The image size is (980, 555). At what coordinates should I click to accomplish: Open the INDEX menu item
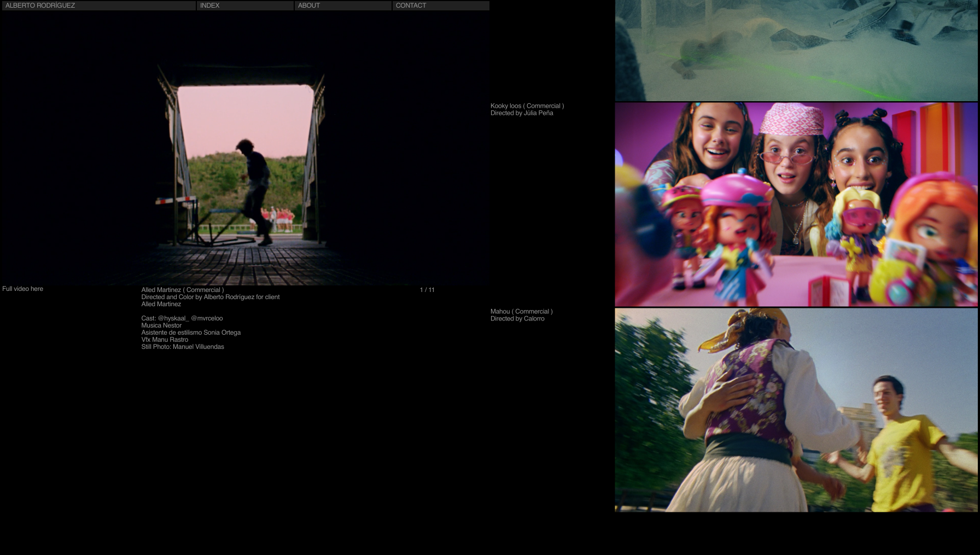pos(210,5)
